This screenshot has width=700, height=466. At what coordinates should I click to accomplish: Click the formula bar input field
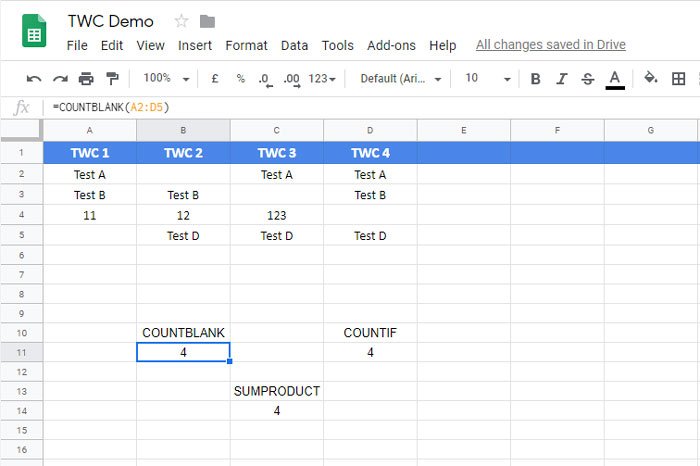pos(370,106)
